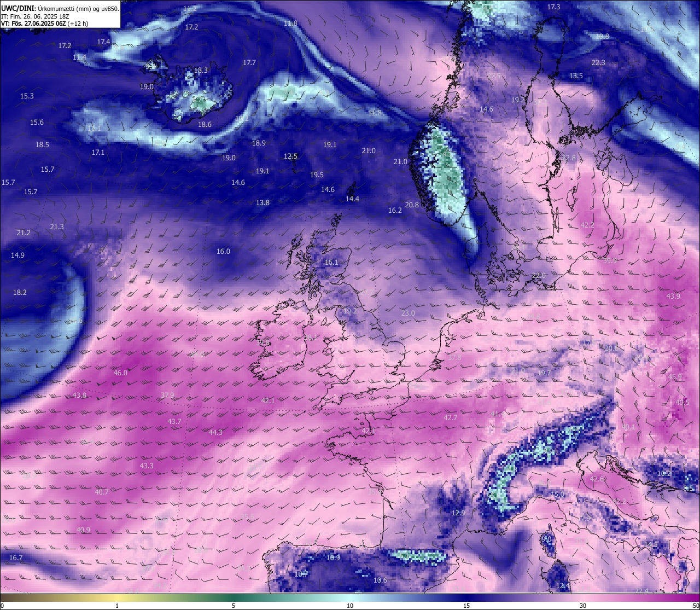Click the 17.1 value southwest of Iceland

coord(98,152)
